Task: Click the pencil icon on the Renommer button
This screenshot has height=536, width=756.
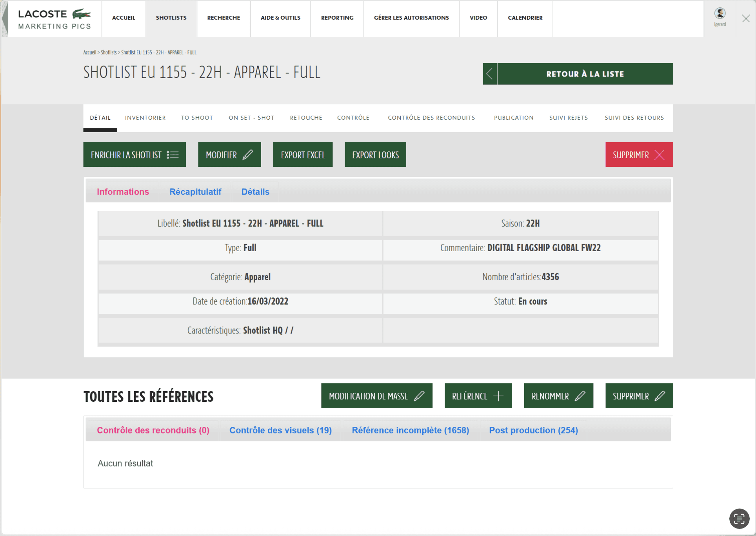Action: pyautogui.click(x=580, y=396)
